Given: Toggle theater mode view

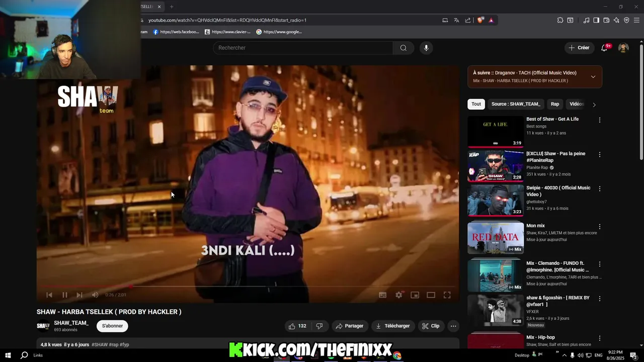Looking at the screenshot, I should click(431, 295).
